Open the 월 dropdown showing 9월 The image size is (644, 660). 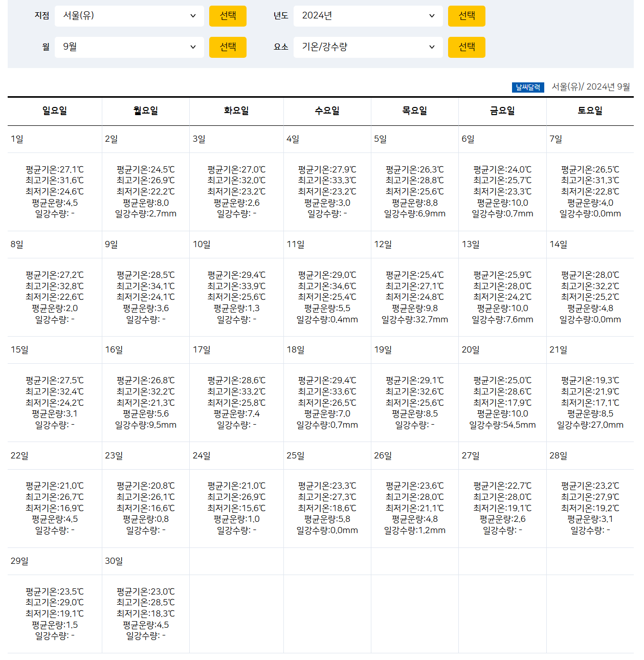pyautogui.click(x=129, y=47)
